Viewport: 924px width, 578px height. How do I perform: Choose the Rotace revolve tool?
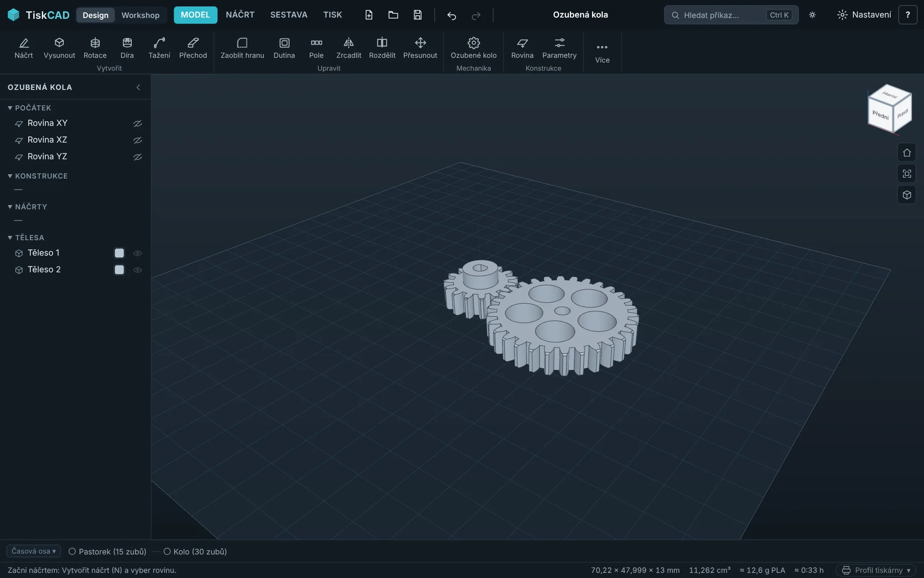pyautogui.click(x=95, y=48)
